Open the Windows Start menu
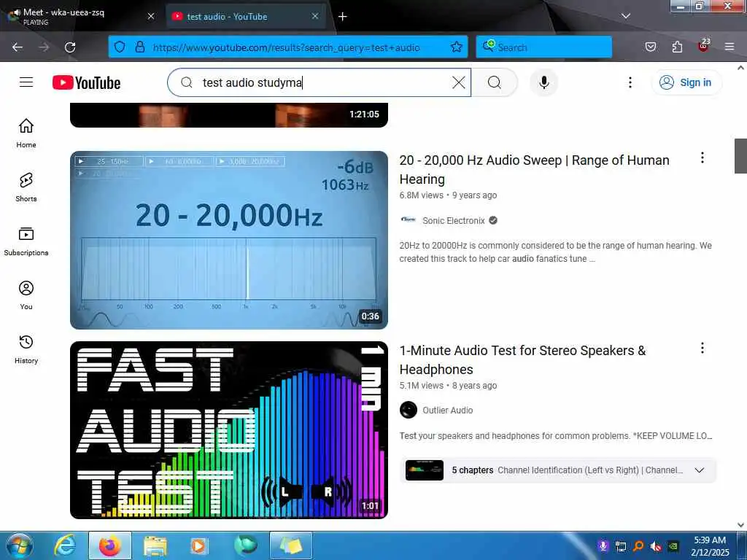 (x=20, y=545)
